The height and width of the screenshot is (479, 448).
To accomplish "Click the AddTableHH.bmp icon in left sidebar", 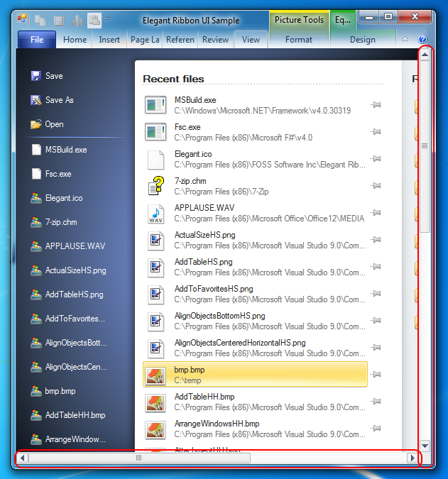I will pyautogui.click(x=36, y=415).
